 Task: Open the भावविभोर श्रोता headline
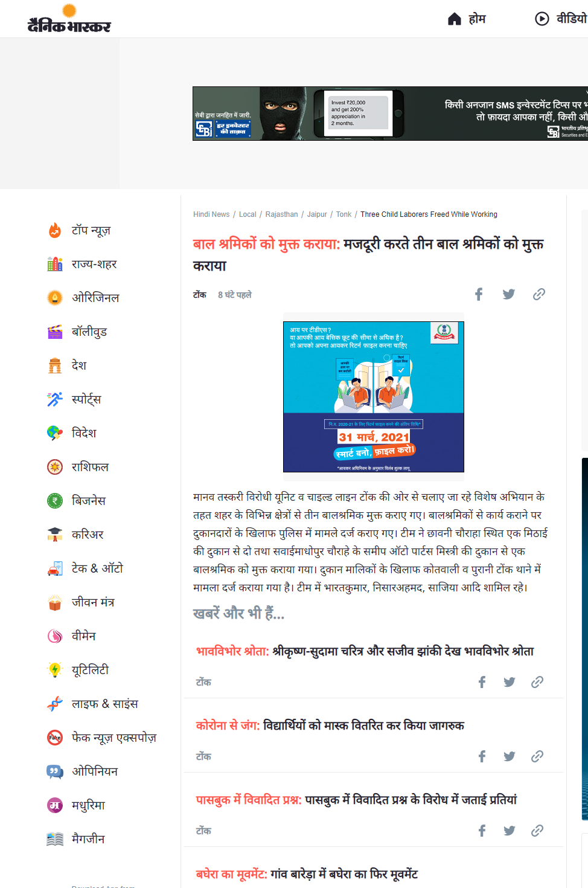tap(365, 651)
